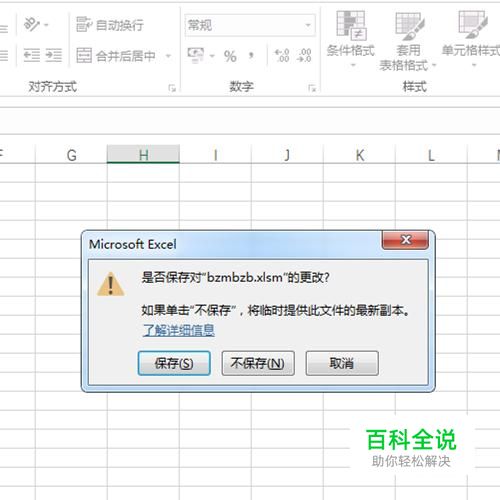
Task: Close the Microsoft Excel dialog
Action: coord(405,240)
